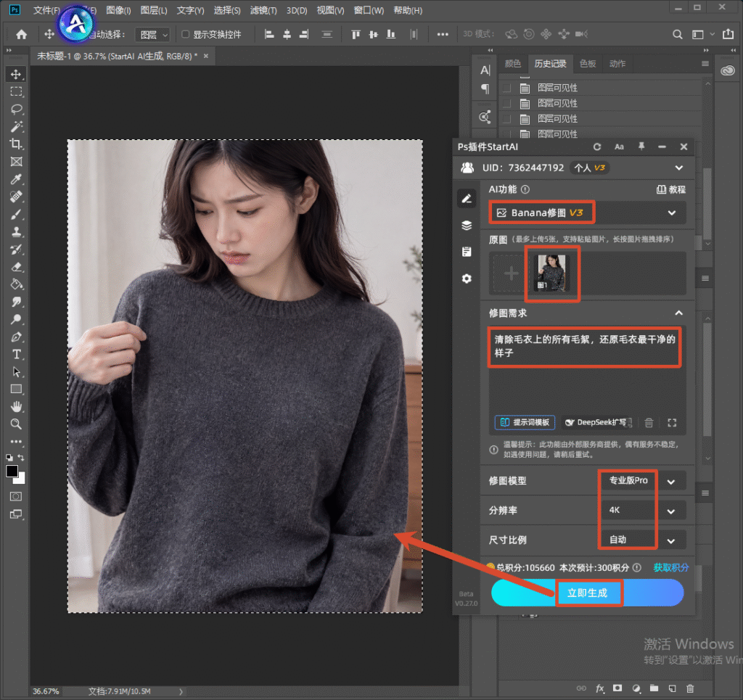Reset default foreground and background colors

(9, 458)
